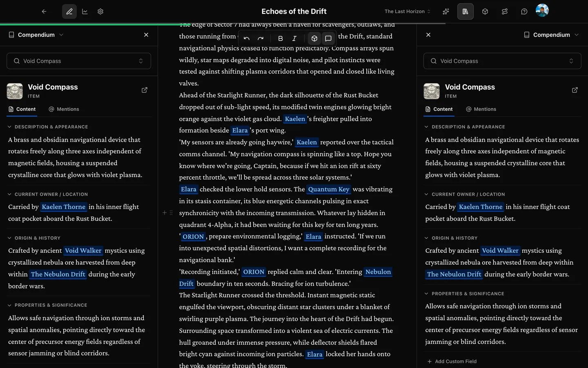Collapse left Origin & History section
The width and height of the screenshot is (588, 368).
pos(34,238)
